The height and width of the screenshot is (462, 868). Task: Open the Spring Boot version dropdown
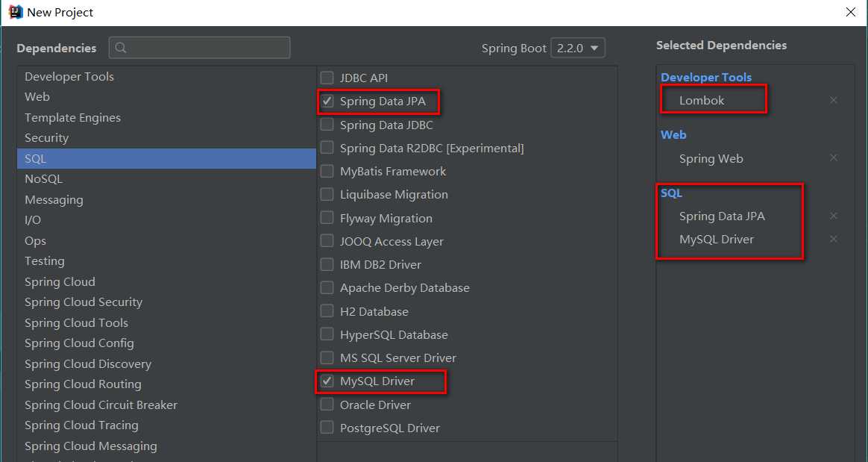[x=578, y=48]
